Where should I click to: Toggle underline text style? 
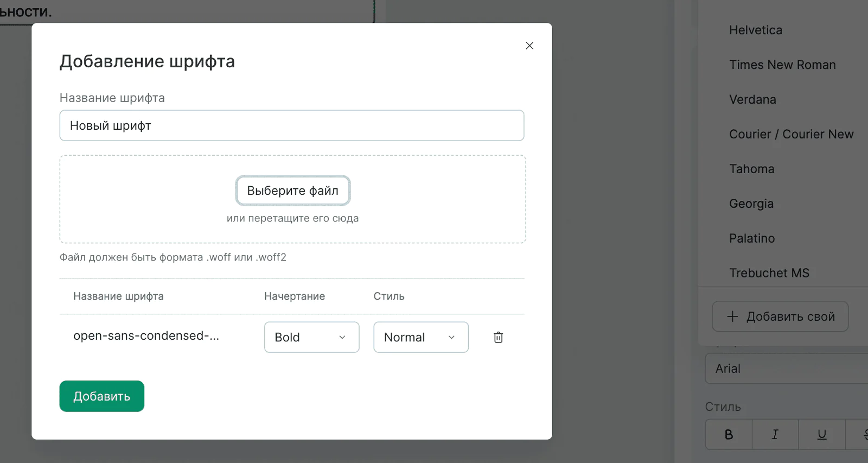tap(821, 434)
